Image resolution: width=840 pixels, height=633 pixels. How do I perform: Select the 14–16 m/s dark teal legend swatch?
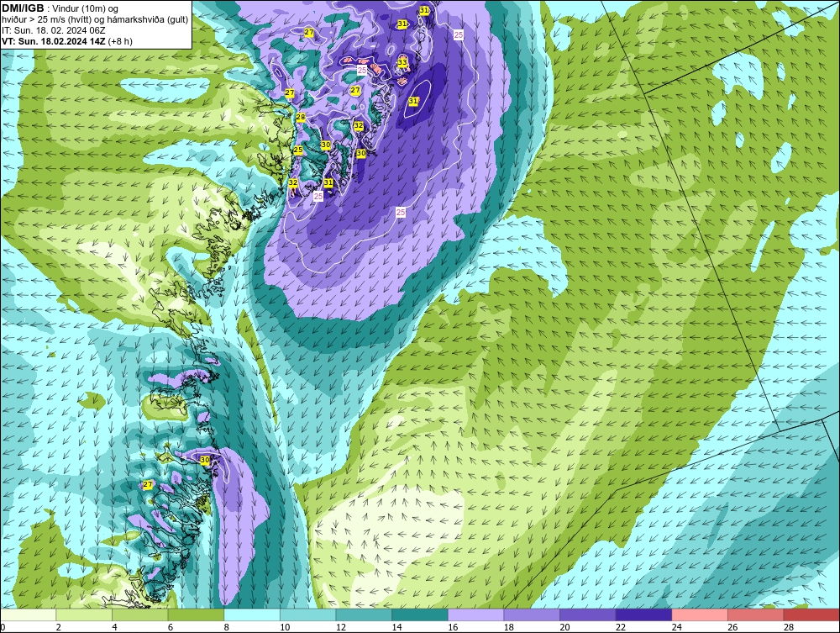[x=419, y=615]
